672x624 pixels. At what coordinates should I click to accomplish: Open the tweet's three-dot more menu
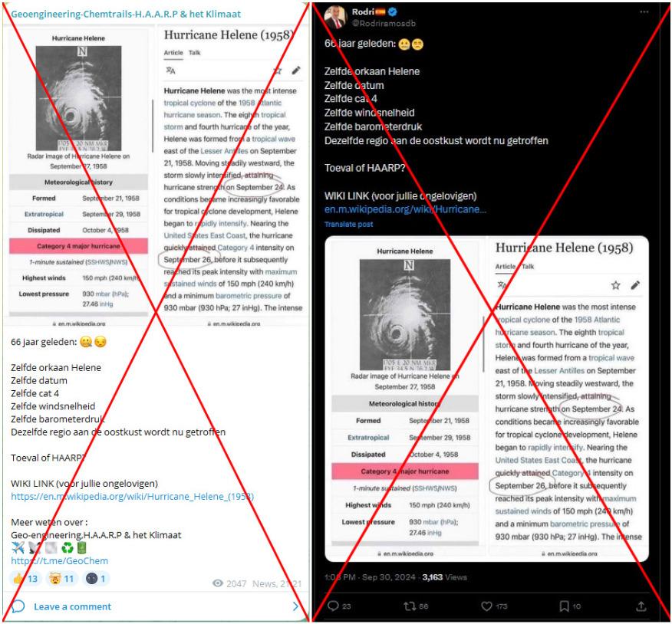pos(644,12)
